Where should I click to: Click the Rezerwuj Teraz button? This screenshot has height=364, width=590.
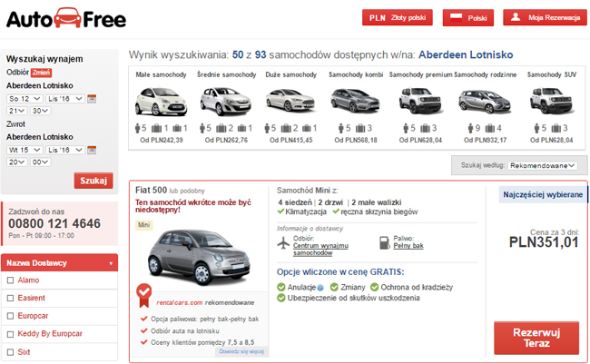(x=536, y=338)
